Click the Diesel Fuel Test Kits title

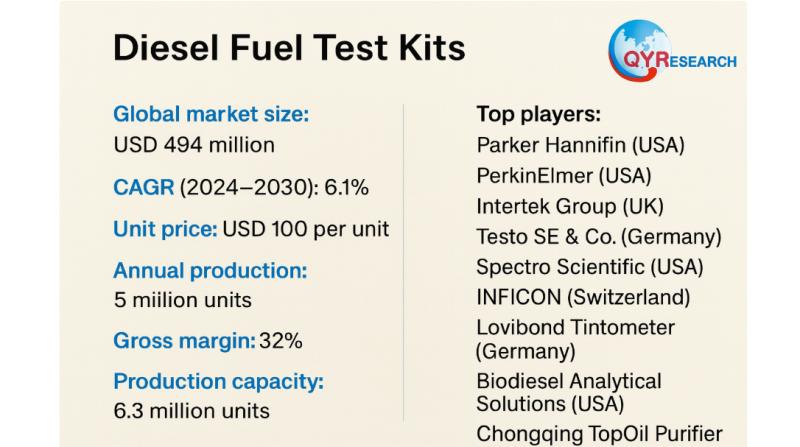point(289,48)
